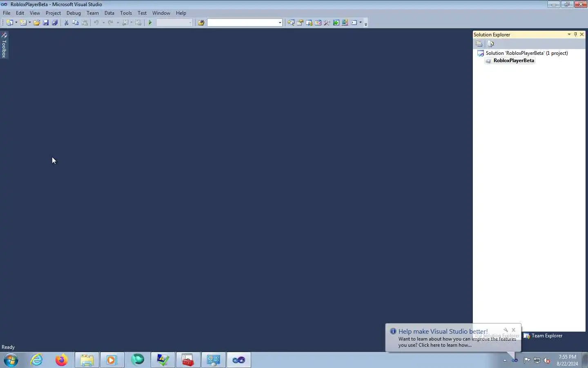The width and height of the screenshot is (588, 368).
Task: Click the Paste toolbar icon
Action: tap(85, 23)
